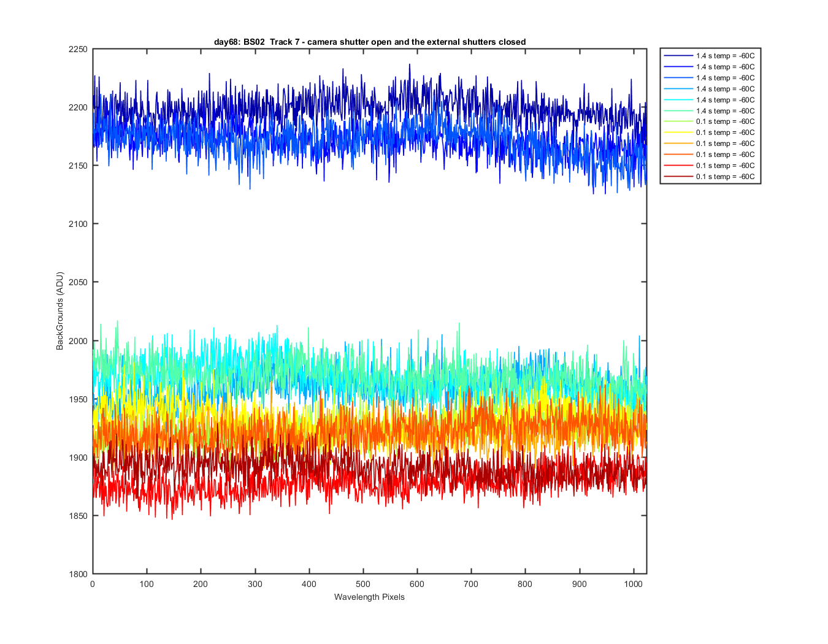This screenshot has width=828, height=644.
Task: Click the x-axis tick label 1000
Action: [x=634, y=584]
